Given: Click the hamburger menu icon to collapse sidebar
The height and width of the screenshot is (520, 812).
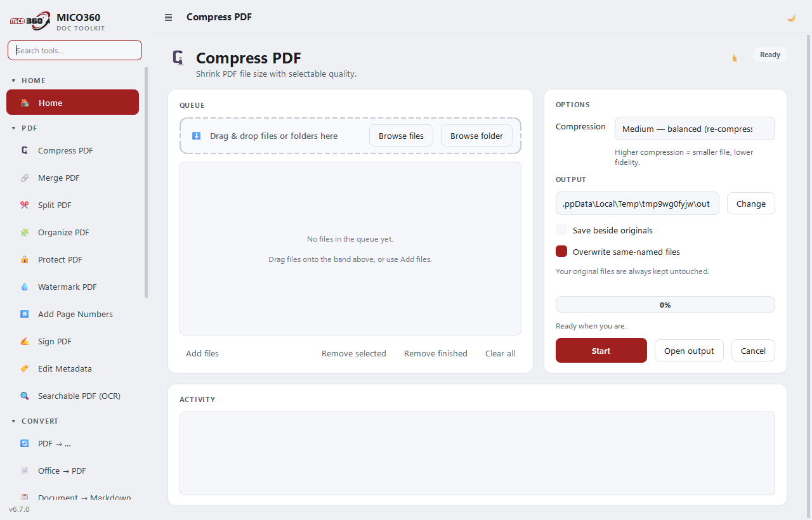Looking at the screenshot, I should (168, 18).
